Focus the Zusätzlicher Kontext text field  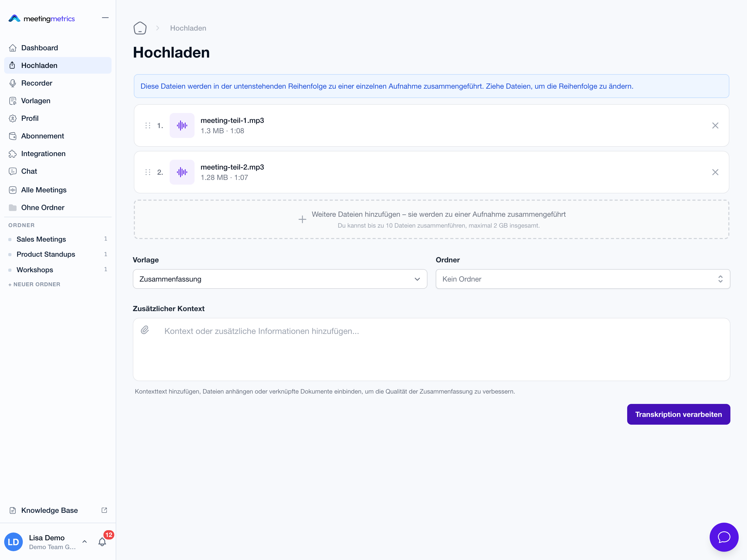tap(431, 349)
